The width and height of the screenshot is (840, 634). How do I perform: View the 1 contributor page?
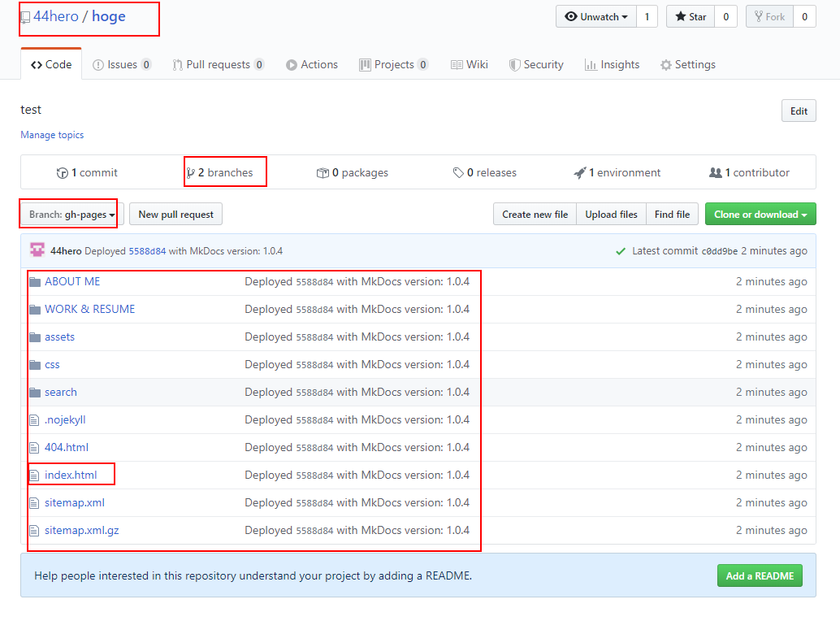pos(750,172)
